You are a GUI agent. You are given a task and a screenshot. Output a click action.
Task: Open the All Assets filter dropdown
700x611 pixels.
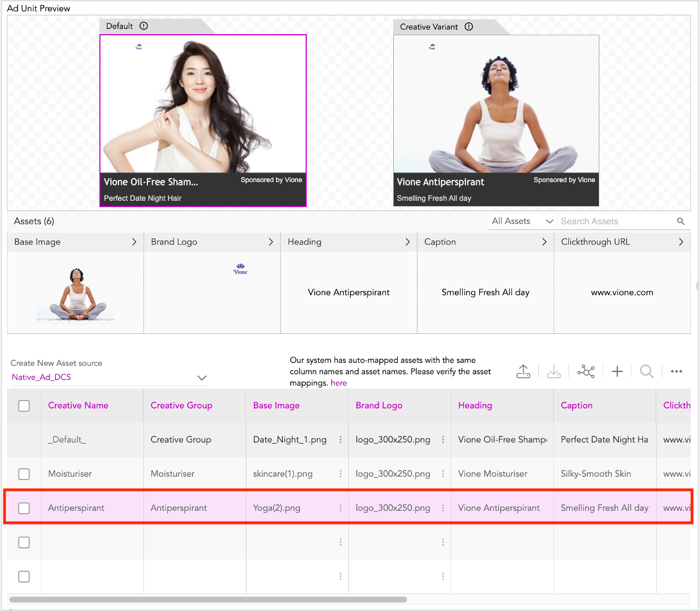click(522, 221)
